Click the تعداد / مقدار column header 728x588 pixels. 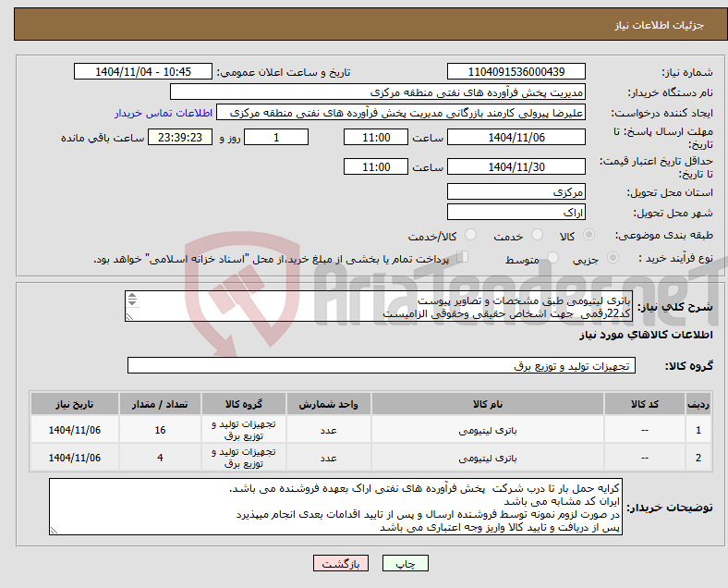point(160,404)
